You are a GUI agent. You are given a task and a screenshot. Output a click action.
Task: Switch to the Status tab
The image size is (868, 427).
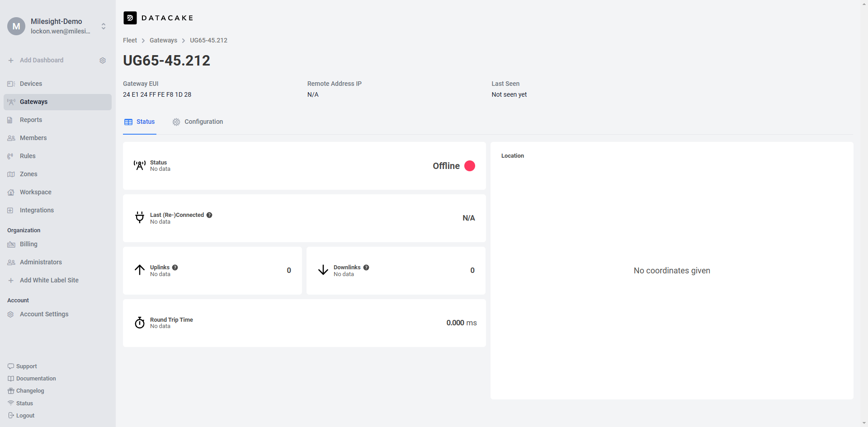140,122
